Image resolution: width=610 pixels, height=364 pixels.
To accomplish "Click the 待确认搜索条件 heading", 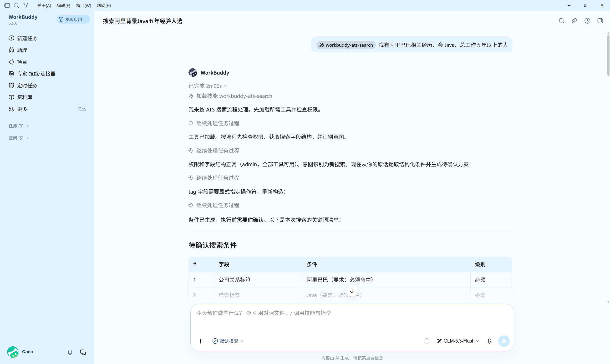I will (213, 245).
